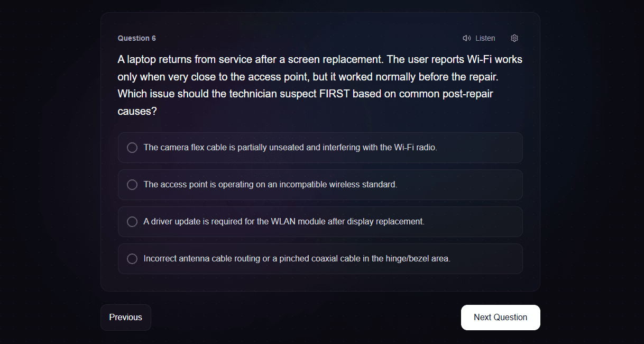Open settings with the gear icon
The image size is (644, 344).
click(514, 38)
